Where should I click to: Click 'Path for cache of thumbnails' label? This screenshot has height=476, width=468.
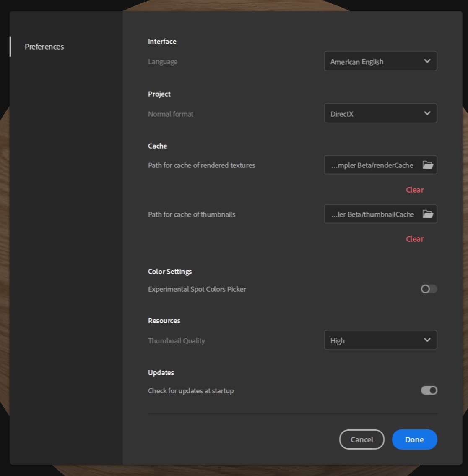pos(191,214)
